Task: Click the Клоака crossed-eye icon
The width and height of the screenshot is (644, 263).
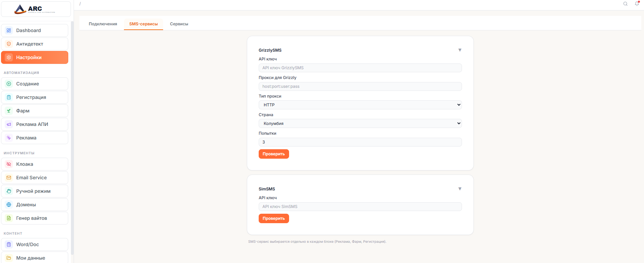Action: pos(9,164)
